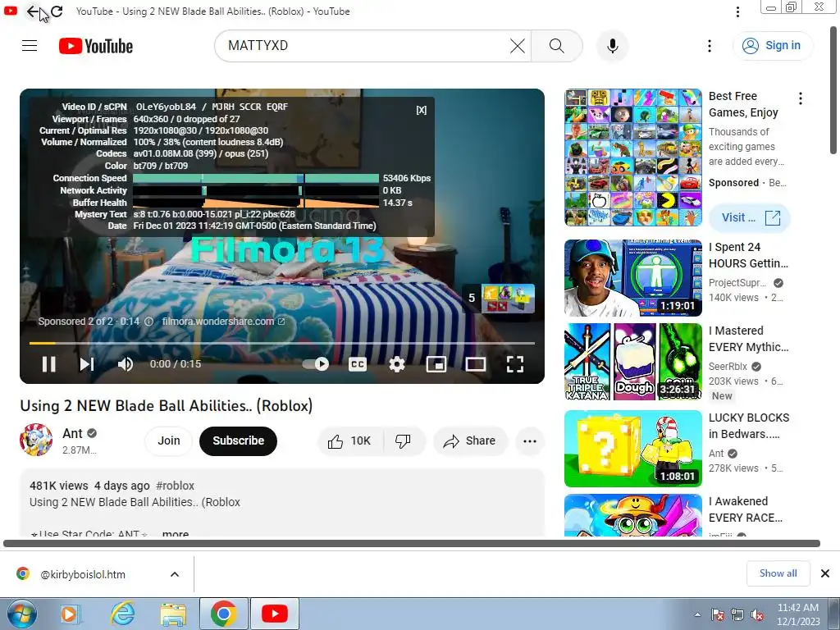Toggle closed captions CC button
The height and width of the screenshot is (630, 840).
[x=358, y=364]
